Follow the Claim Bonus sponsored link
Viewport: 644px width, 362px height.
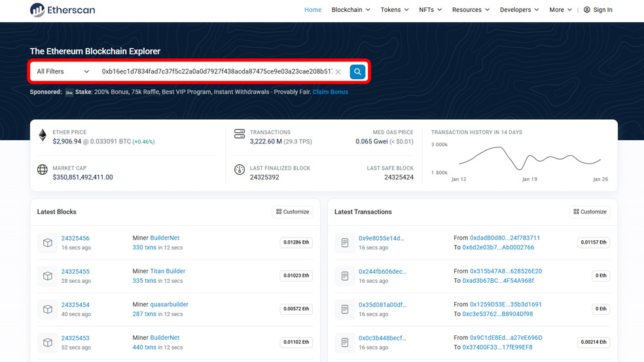pos(331,92)
